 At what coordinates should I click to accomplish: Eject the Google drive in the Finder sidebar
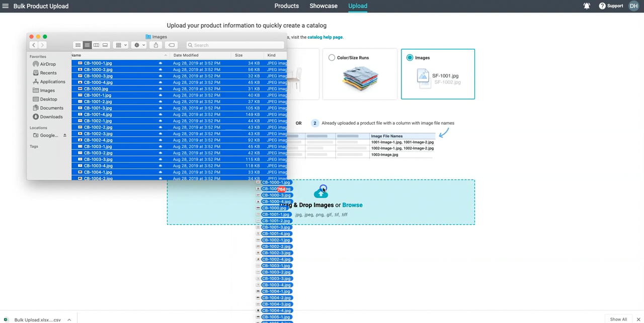(64, 135)
